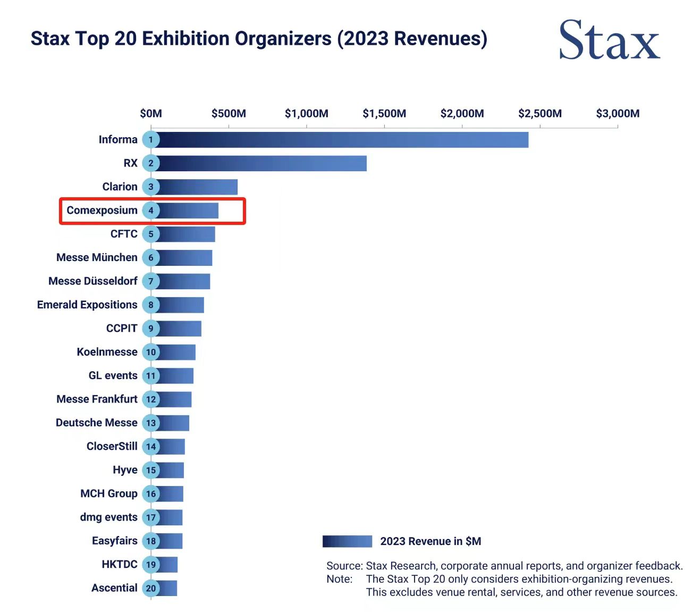Click the CFTC label
This screenshot has width=700, height=612.
click(x=124, y=234)
